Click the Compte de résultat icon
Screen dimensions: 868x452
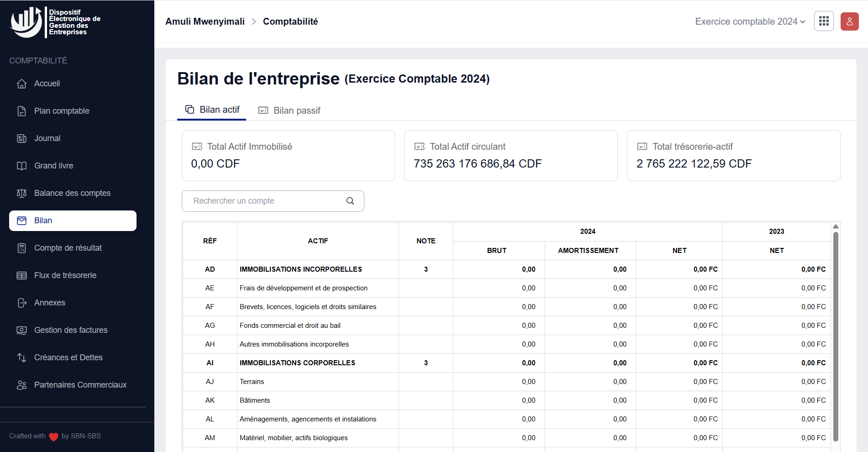point(22,248)
